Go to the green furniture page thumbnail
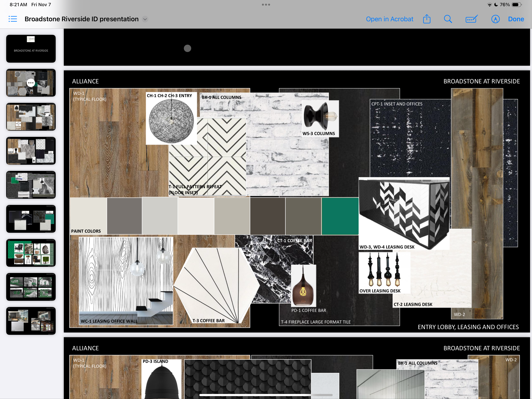This screenshot has width=532, height=399. [31, 252]
